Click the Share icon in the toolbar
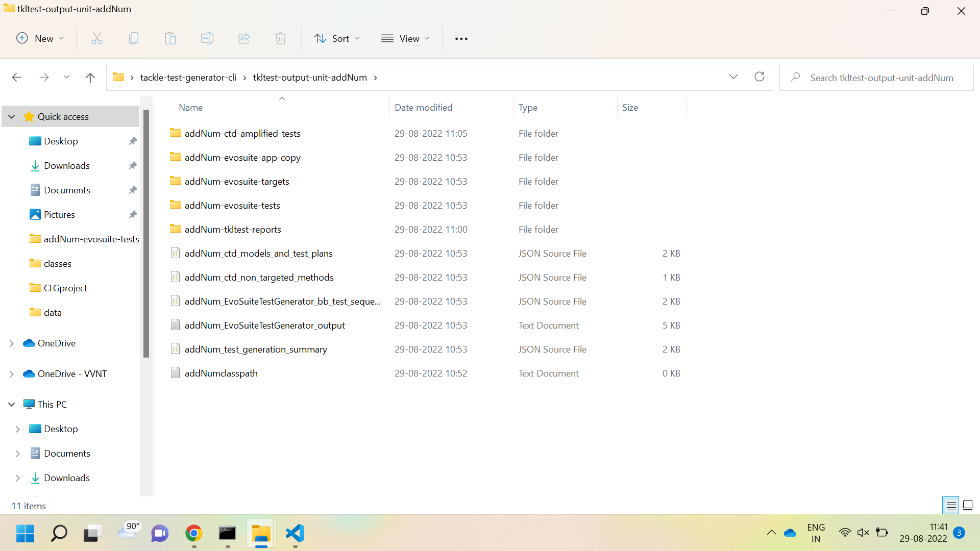Viewport: 980px width, 551px height. pyautogui.click(x=243, y=38)
